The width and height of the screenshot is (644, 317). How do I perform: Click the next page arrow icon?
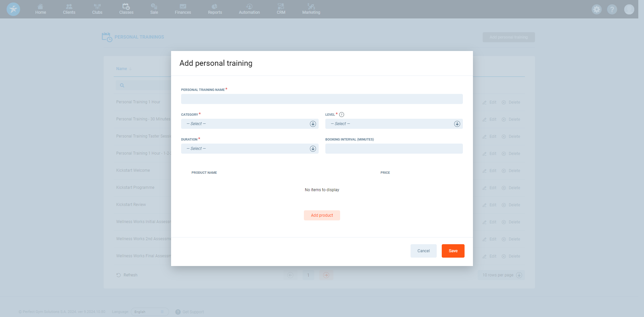click(326, 275)
